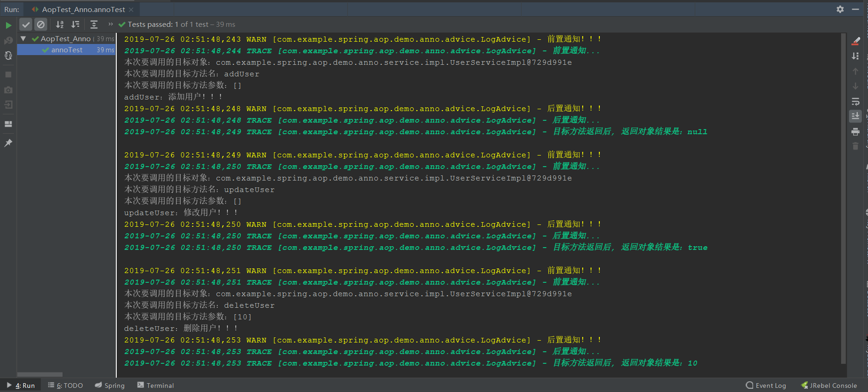Open the 6: TODO tool window tab
868x392 pixels.
click(65, 386)
